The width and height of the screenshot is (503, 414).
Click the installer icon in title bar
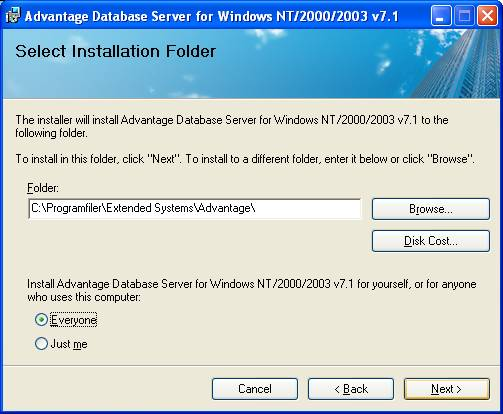(13, 16)
